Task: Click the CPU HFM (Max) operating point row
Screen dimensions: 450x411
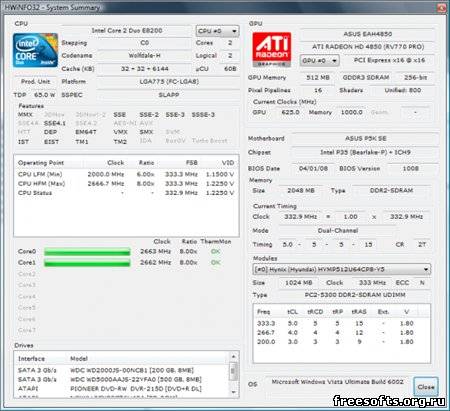Action: tap(126, 183)
